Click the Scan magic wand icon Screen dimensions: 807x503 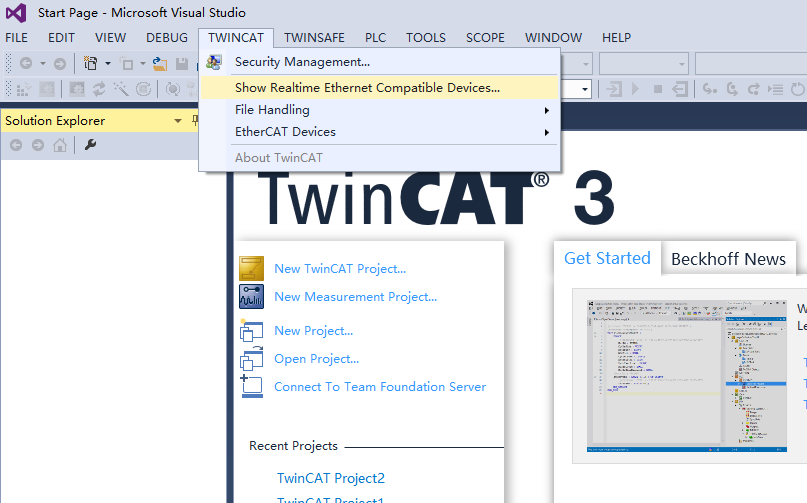point(121,90)
